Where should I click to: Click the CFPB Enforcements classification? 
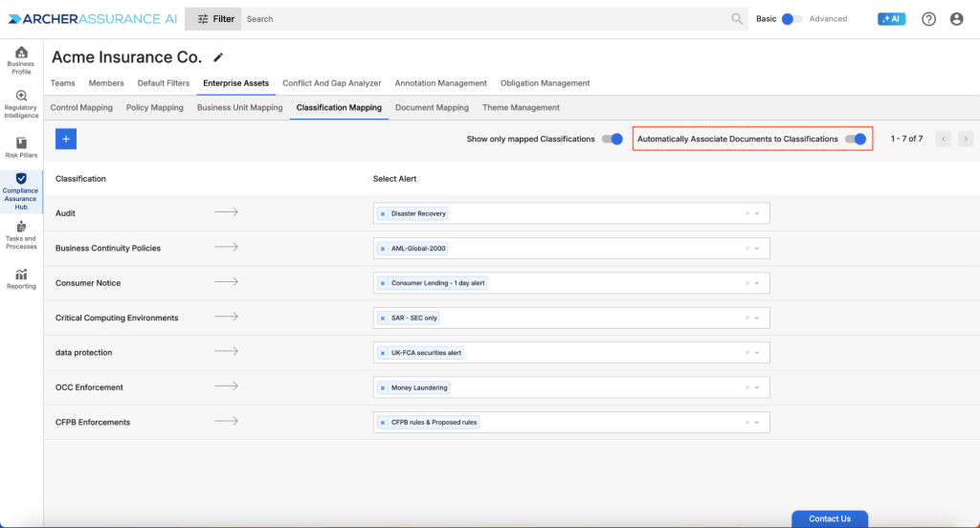pyautogui.click(x=93, y=423)
